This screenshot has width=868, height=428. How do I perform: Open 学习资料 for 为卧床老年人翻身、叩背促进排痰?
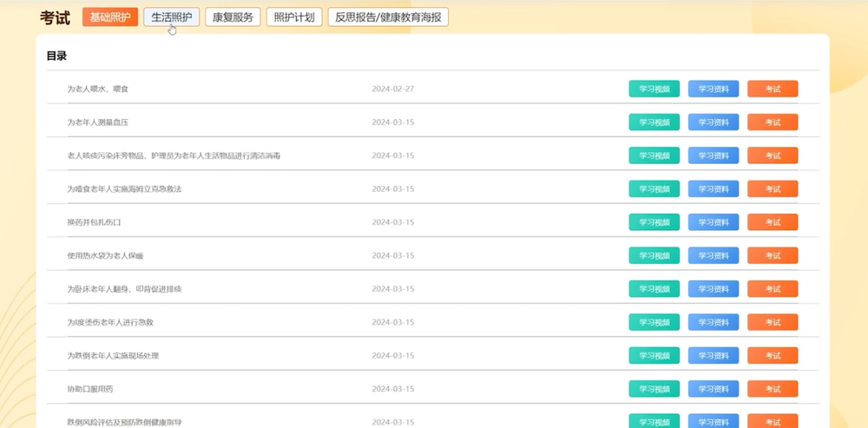click(713, 289)
